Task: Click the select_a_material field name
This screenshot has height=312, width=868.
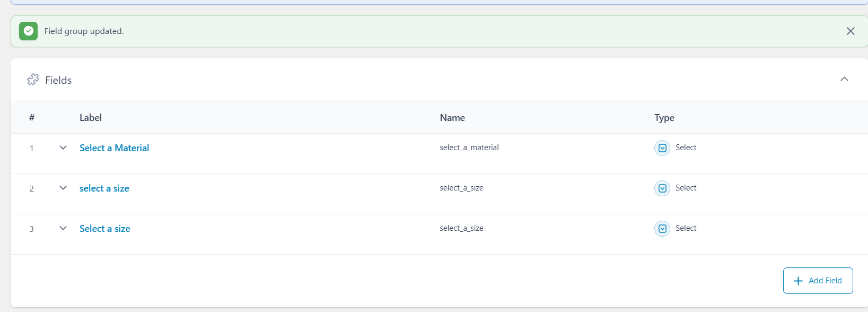Action: coord(469,148)
